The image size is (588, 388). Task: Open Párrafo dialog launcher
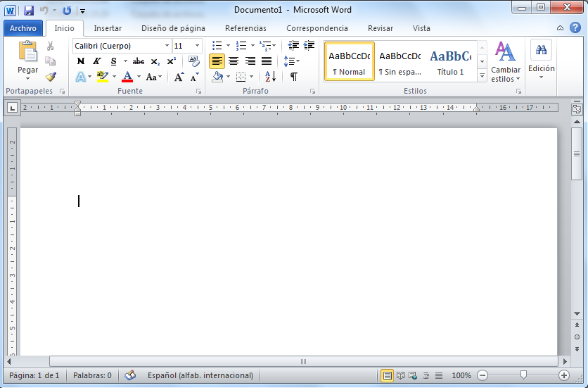[x=312, y=92]
